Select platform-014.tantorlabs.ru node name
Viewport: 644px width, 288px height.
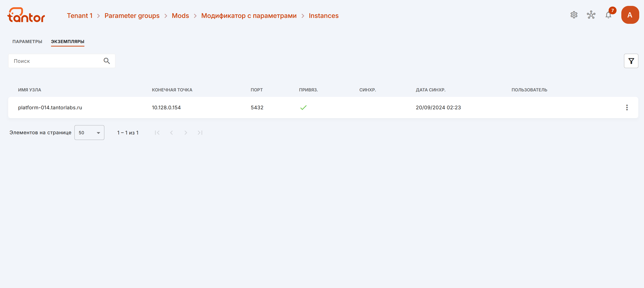click(x=50, y=107)
